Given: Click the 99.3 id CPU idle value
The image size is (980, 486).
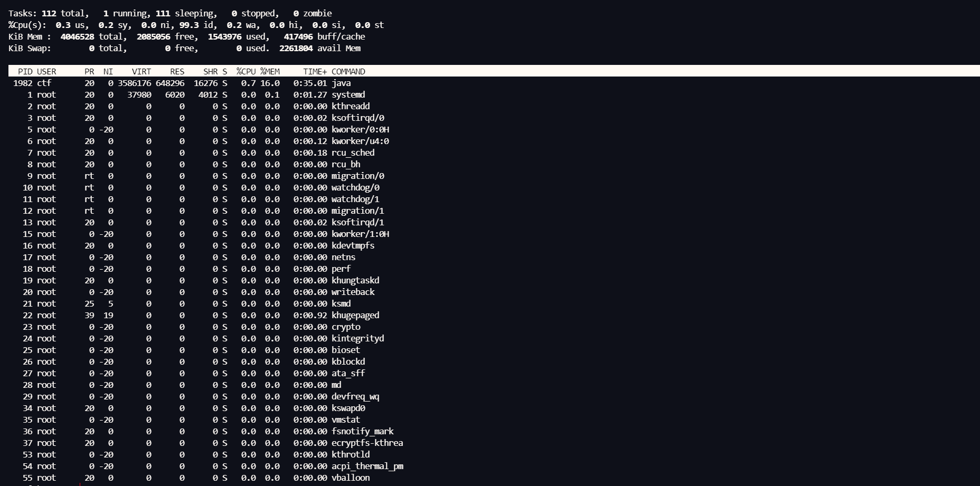Looking at the screenshot, I should click(x=189, y=25).
